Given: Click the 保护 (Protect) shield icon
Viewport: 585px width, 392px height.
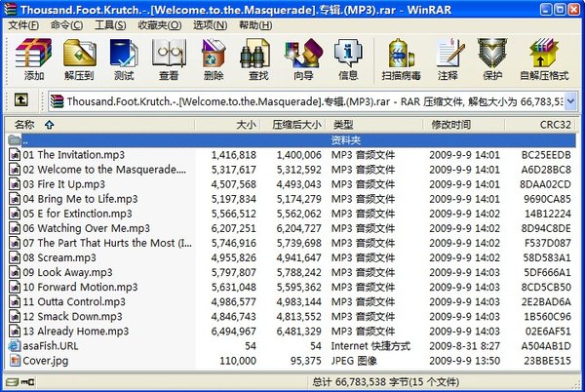Looking at the screenshot, I should click(x=492, y=59).
